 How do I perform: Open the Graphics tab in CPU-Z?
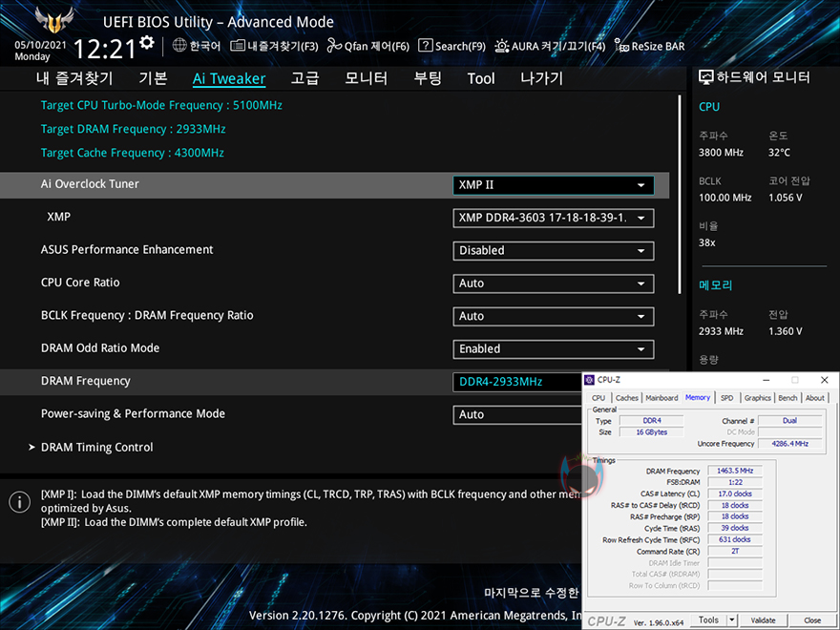[x=758, y=398]
